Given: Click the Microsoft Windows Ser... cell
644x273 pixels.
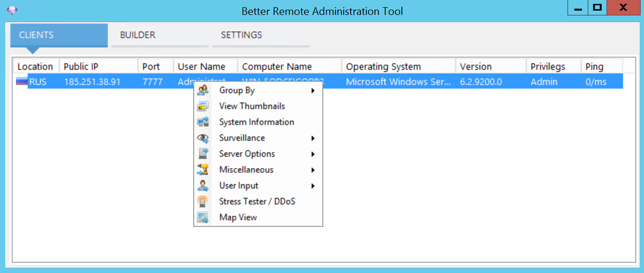Looking at the screenshot, I should pyautogui.click(x=398, y=82).
